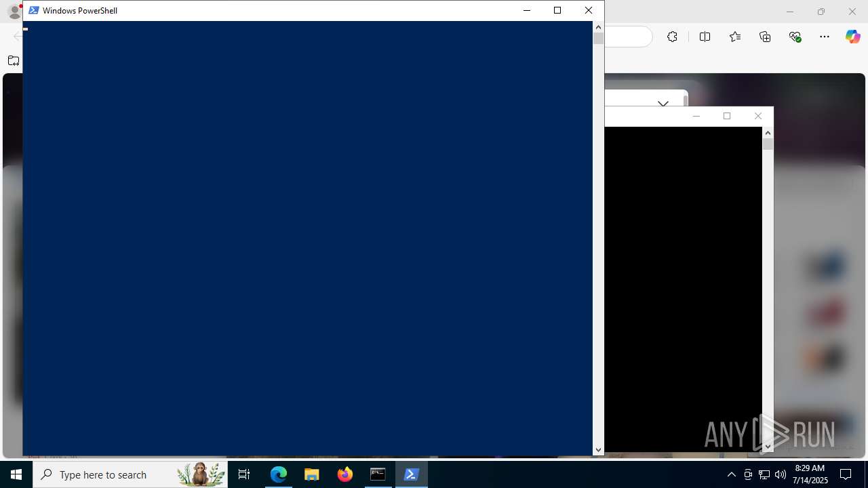Open the volume speaker tray icon
Screen dimensions: 868x488
pyautogui.click(x=780, y=474)
